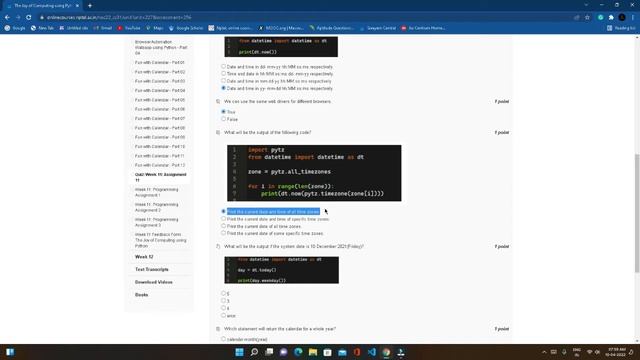The width and height of the screenshot is (640, 360).
Task: Choose False for web drivers question
Action: point(223,119)
